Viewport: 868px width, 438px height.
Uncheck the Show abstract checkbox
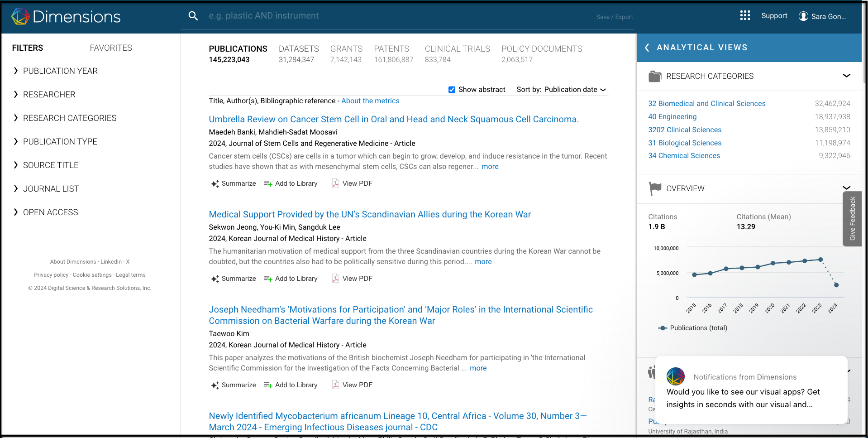point(452,90)
